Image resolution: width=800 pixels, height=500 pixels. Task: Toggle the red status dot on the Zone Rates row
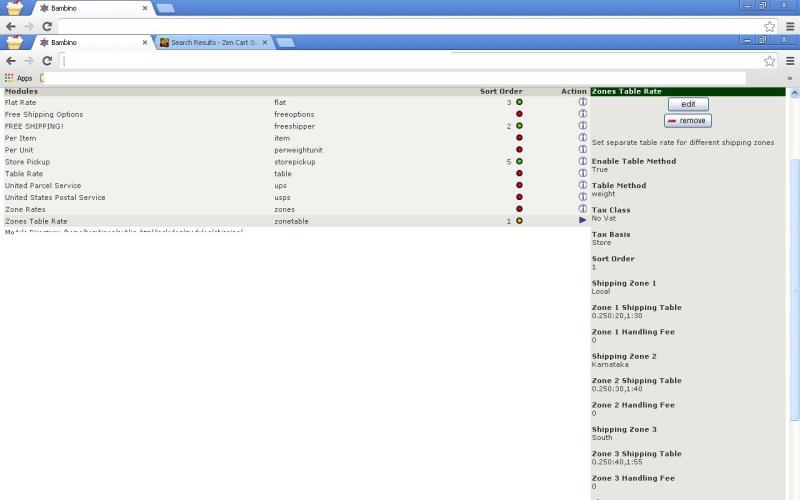[x=519, y=209]
